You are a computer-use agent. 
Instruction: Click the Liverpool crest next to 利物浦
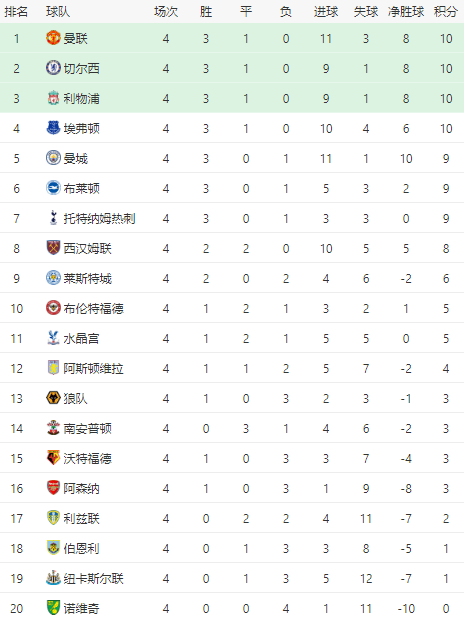(x=53, y=98)
